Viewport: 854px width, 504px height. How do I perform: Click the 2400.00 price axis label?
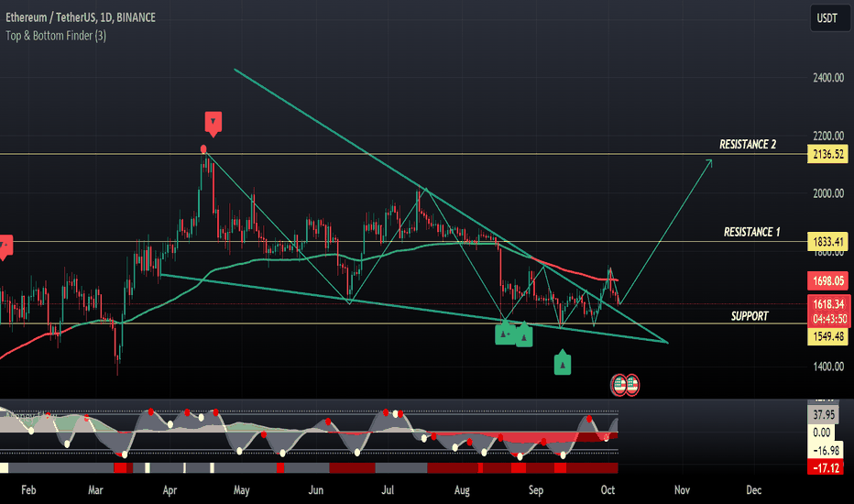(828, 78)
